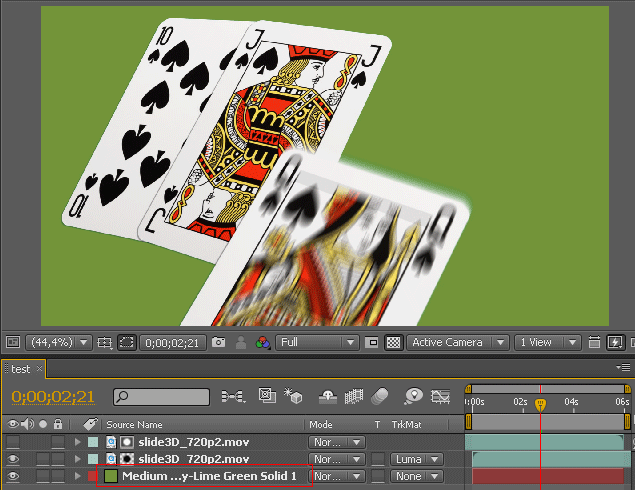The width and height of the screenshot is (635, 490).
Task: Open Mode dropdown of second slide3D layer
Action: [x=337, y=459]
